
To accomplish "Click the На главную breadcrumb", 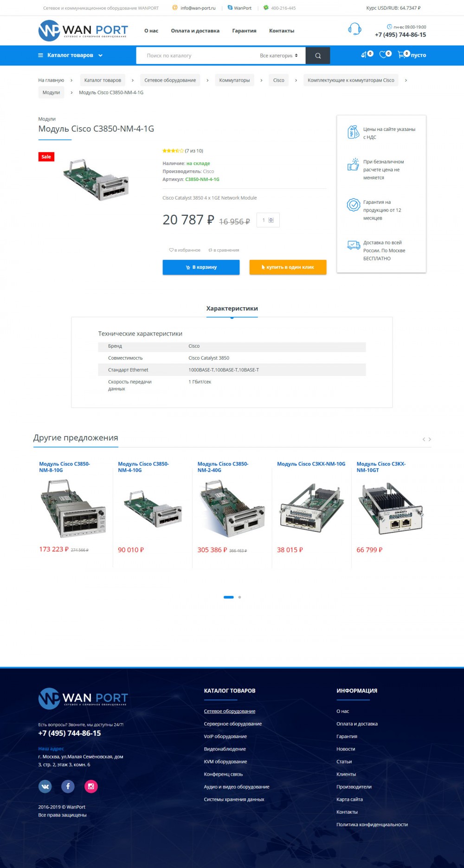I will [51, 80].
